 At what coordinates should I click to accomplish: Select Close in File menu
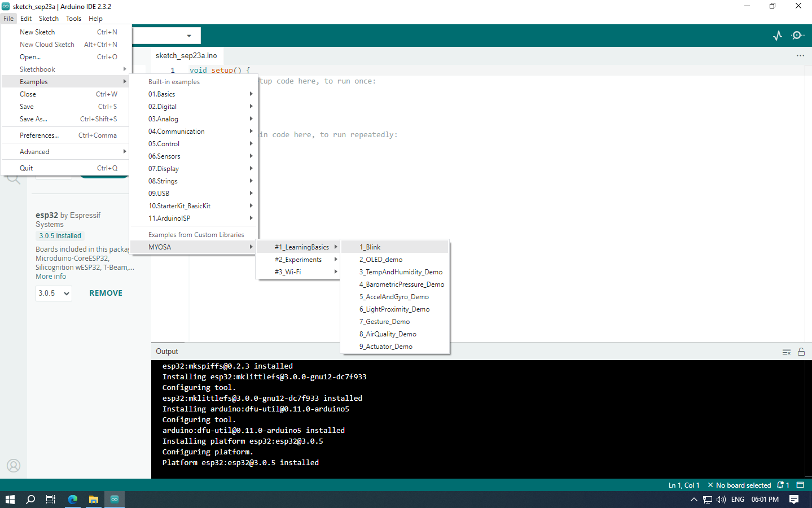[65, 94]
